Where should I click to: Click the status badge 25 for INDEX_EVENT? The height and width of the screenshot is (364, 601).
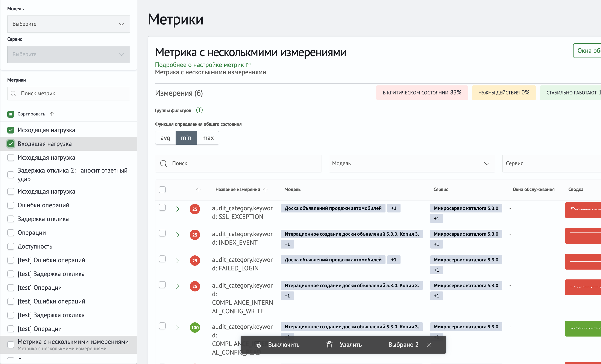[x=195, y=235]
